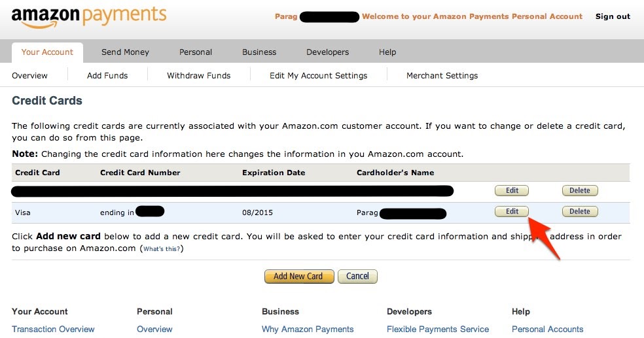The height and width of the screenshot is (338, 644).
Task: Switch to the Send Money tab
Action: 125,52
